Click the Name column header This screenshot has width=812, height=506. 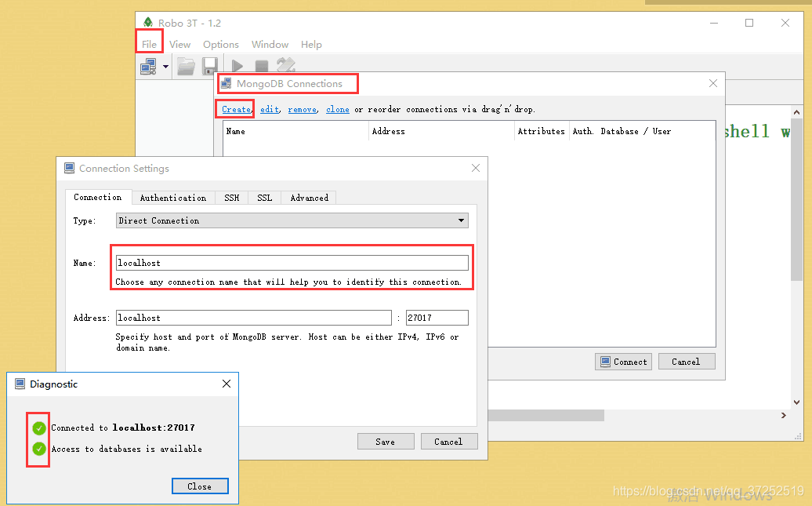295,131
